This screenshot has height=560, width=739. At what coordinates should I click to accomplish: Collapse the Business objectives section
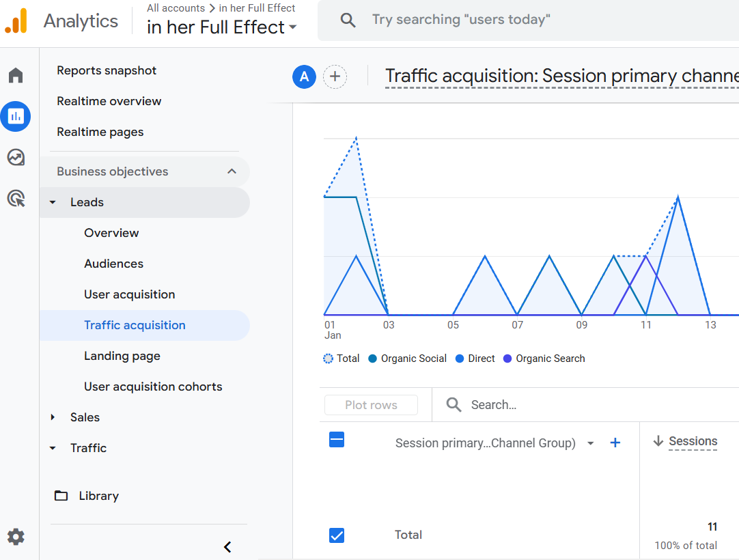pyautogui.click(x=232, y=171)
